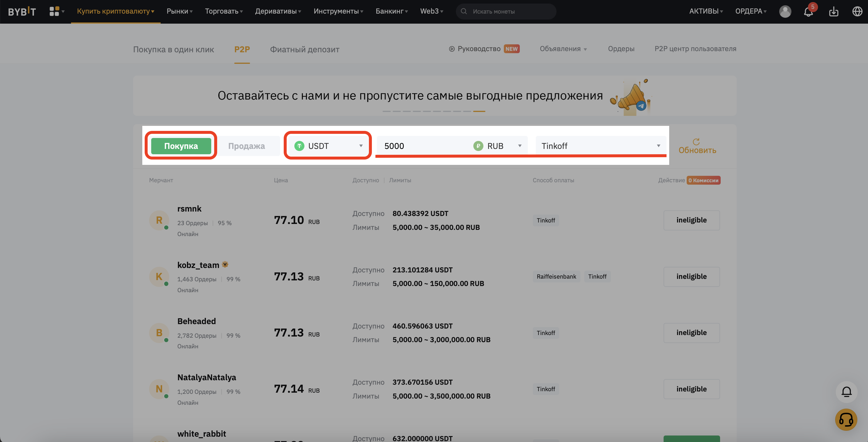
Task: Expand the Tinkoff payment method dropdown
Action: (x=601, y=146)
